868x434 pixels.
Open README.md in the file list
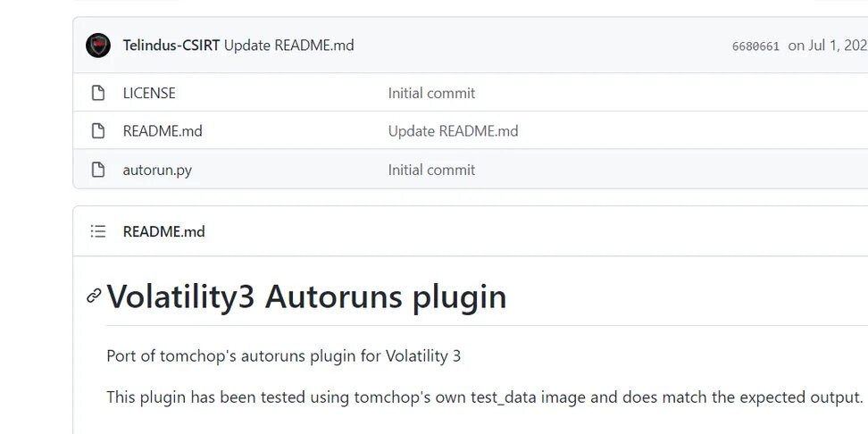(x=163, y=131)
